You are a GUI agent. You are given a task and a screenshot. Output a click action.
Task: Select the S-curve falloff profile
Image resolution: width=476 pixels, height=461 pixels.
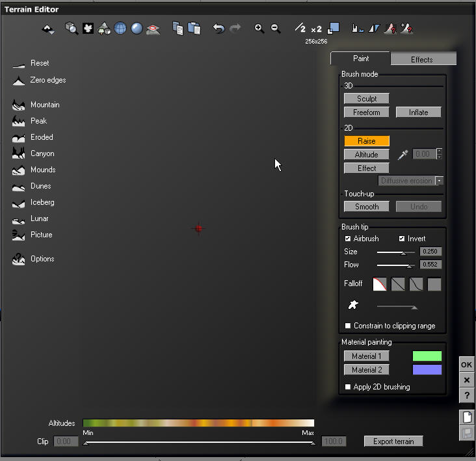point(416,284)
